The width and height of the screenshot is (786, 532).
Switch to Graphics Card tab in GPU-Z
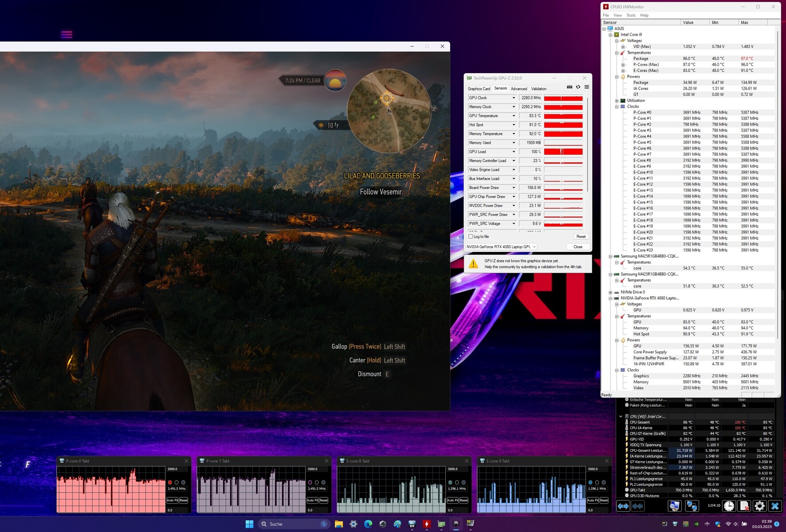point(479,89)
